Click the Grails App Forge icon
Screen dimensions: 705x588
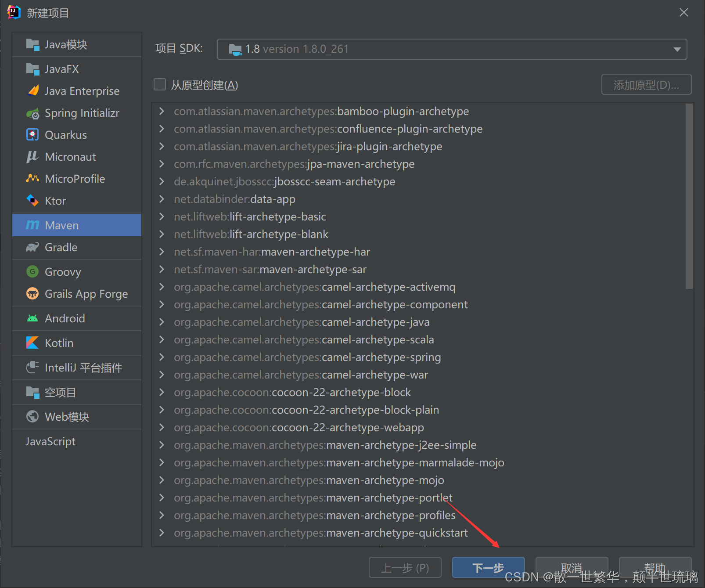pyautogui.click(x=32, y=293)
